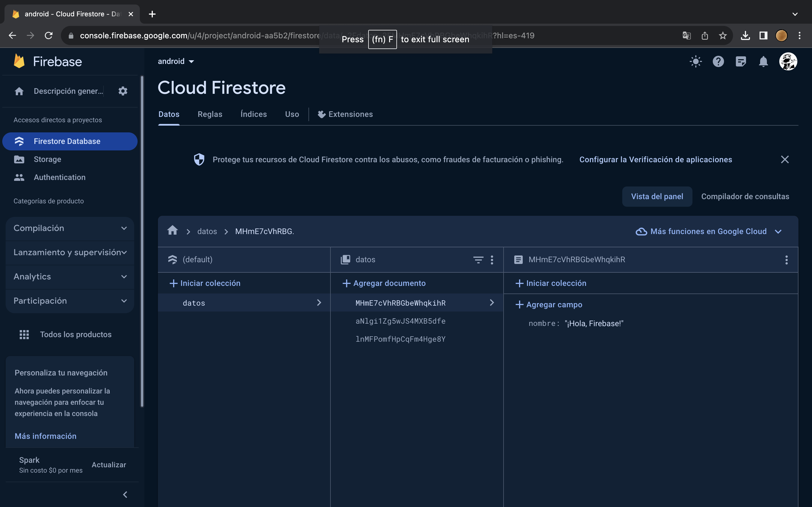Open the three-dot menu for datos collection

[x=492, y=259]
